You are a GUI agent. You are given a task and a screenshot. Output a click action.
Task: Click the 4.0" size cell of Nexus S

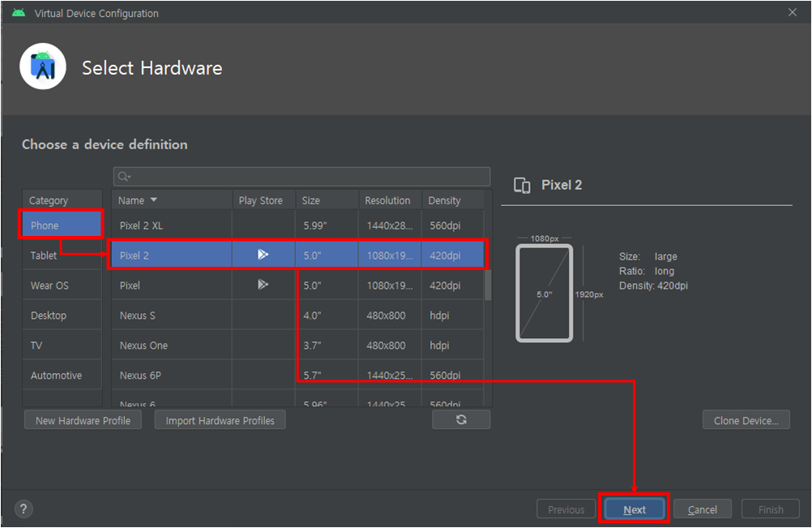point(327,316)
